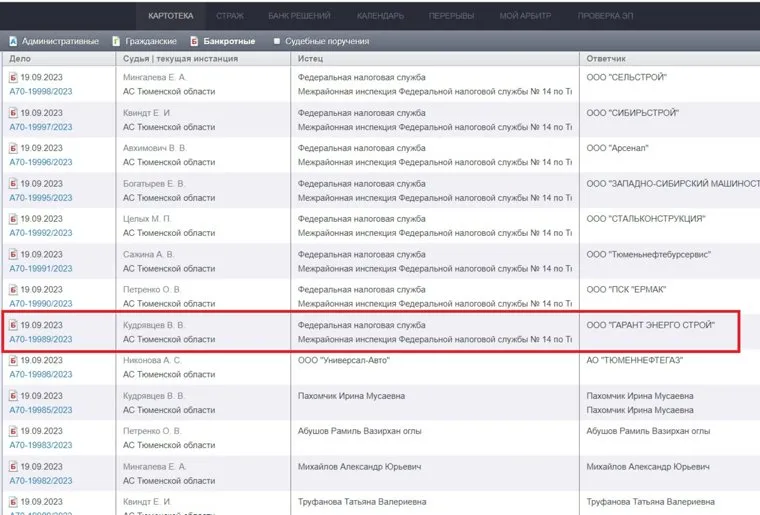Click bankruptcy icon beside case А70-19998/2023 date
The width and height of the screenshot is (760, 515).
(13, 77)
